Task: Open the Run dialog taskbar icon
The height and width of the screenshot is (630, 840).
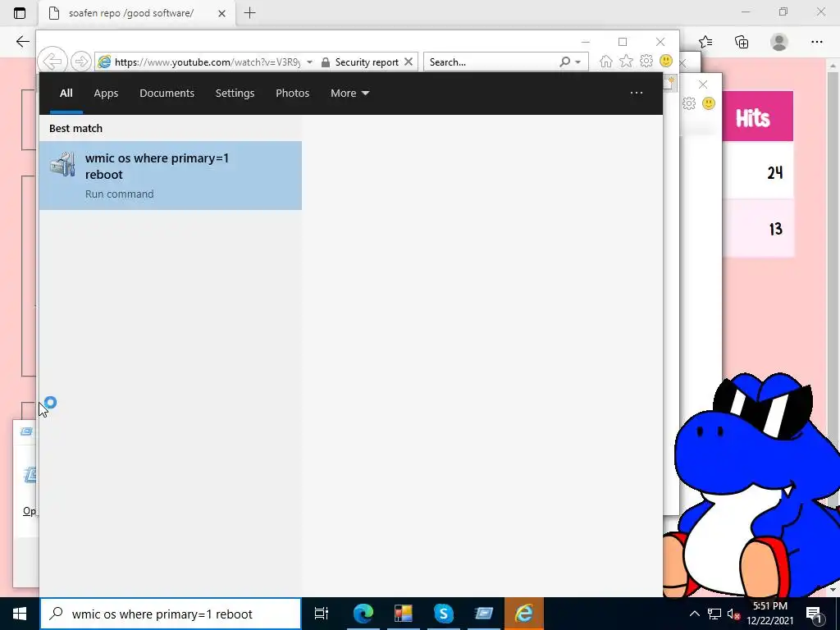Action: point(484,614)
